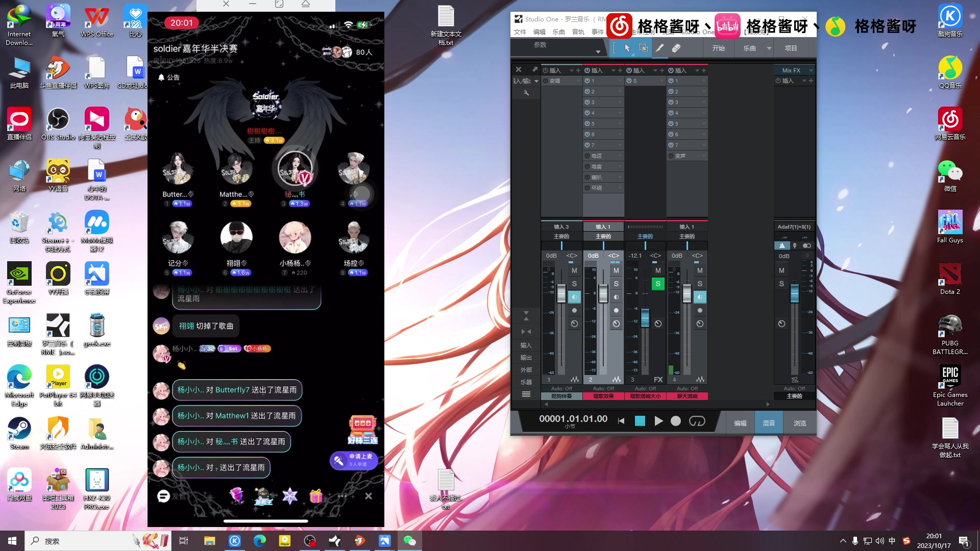
Task: Click the Record button in transport
Action: point(676,421)
